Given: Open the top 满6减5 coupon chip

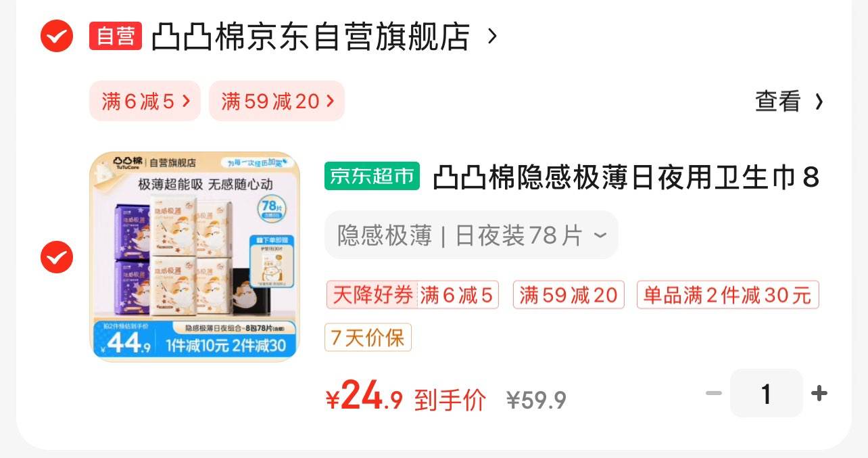Looking at the screenshot, I should point(145,101).
